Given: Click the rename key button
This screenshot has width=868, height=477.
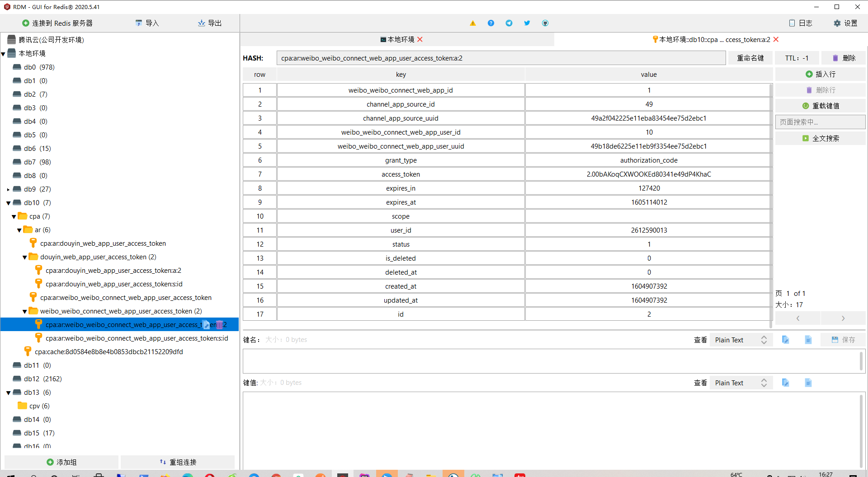Looking at the screenshot, I should pyautogui.click(x=750, y=58).
